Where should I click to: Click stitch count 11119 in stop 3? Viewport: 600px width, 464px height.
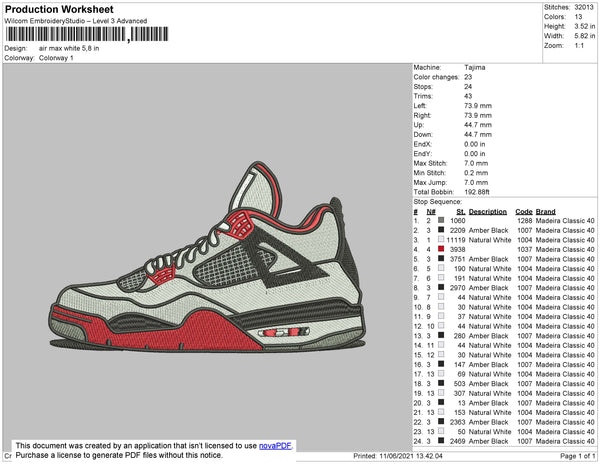456,240
